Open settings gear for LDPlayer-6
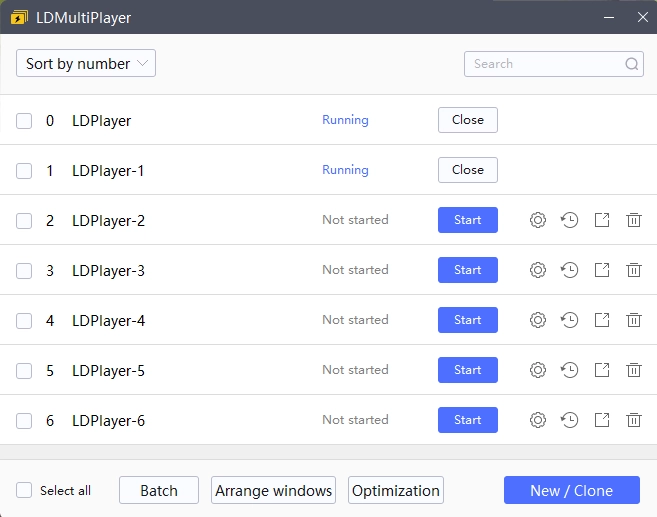 (538, 420)
